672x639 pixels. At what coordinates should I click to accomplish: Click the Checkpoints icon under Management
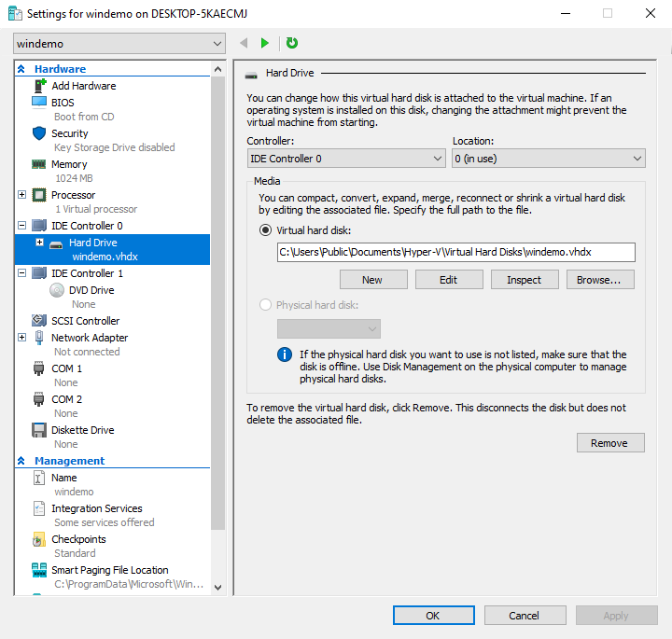click(x=39, y=539)
